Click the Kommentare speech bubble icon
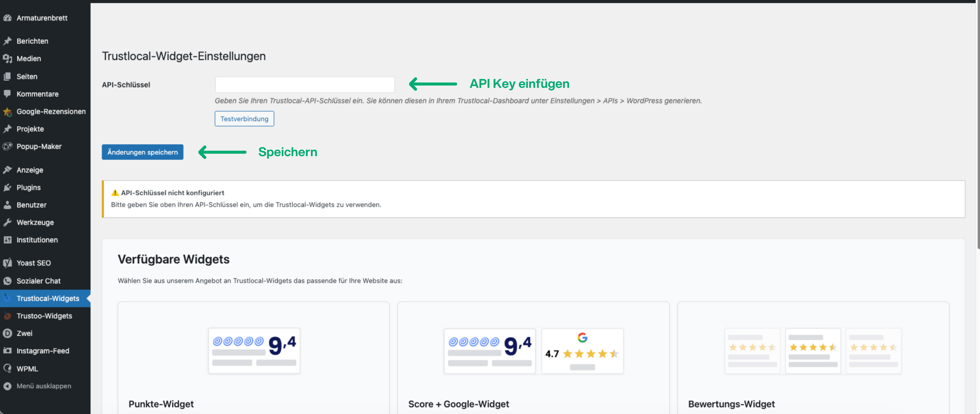The height and width of the screenshot is (414, 980). pyautogui.click(x=7, y=94)
